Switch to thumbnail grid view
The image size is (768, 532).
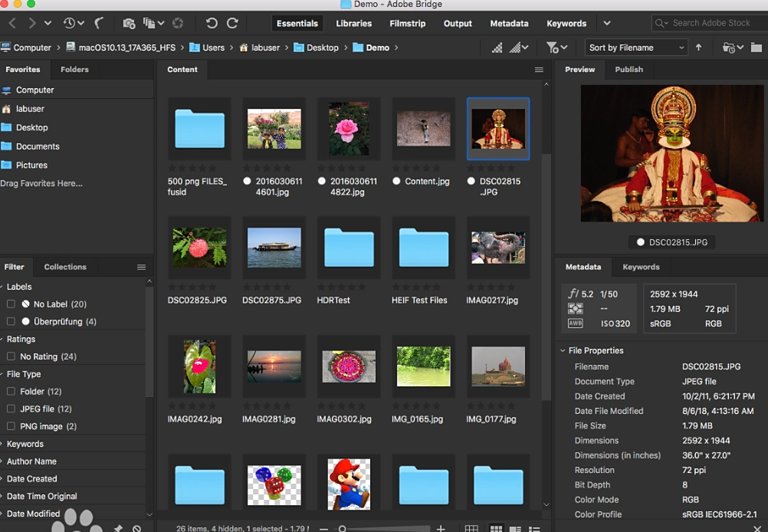(496, 528)
